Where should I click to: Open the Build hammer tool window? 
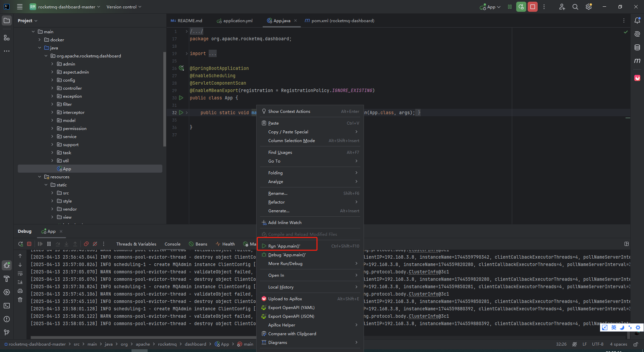point(7,279)
